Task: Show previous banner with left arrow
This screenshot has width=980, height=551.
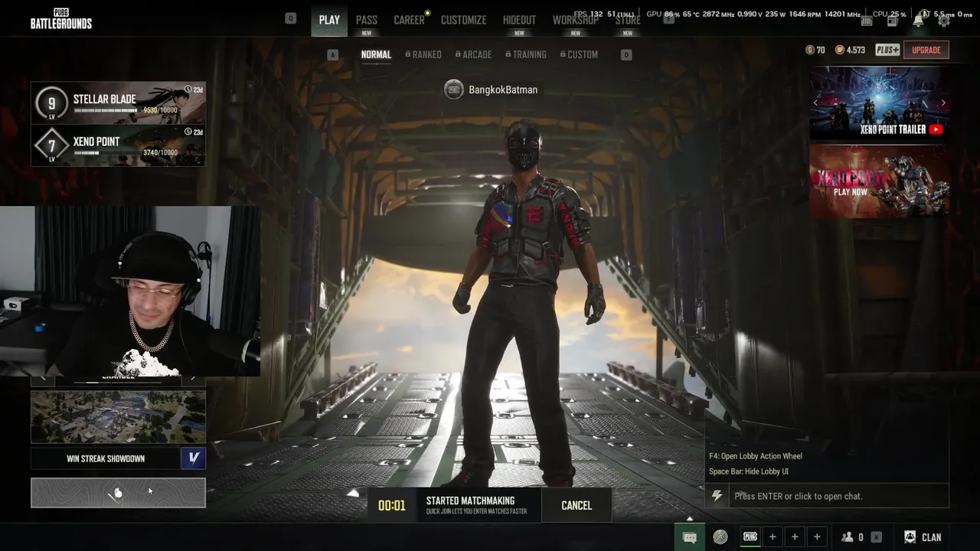Action: (x=815, y=103)
